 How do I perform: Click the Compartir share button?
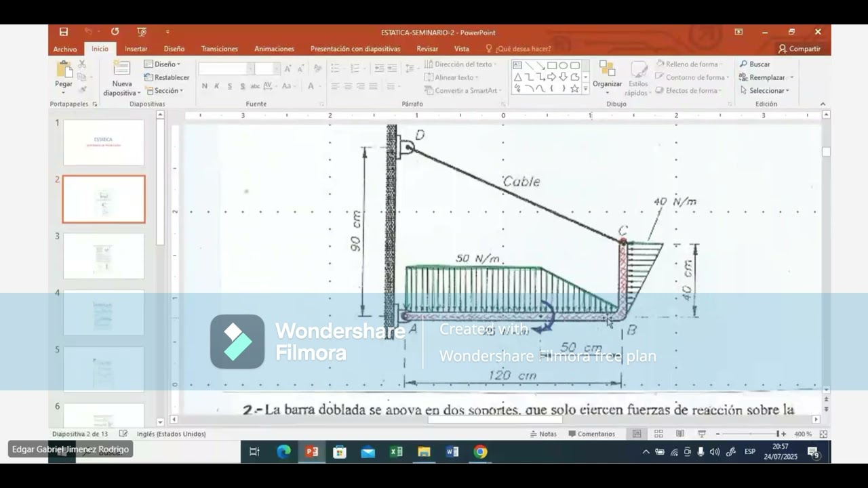point(800,49)
